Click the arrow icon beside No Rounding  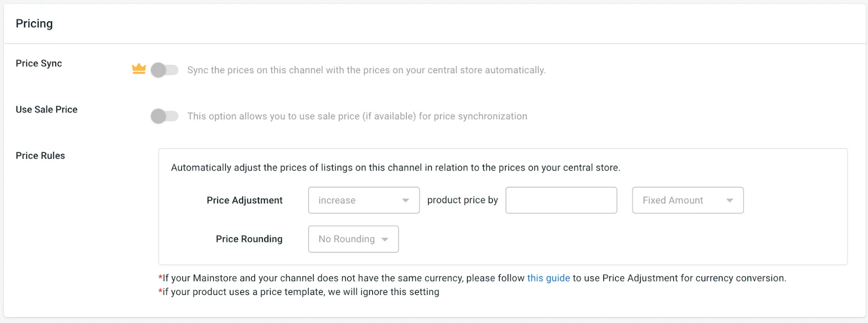(x=385, y=240)
